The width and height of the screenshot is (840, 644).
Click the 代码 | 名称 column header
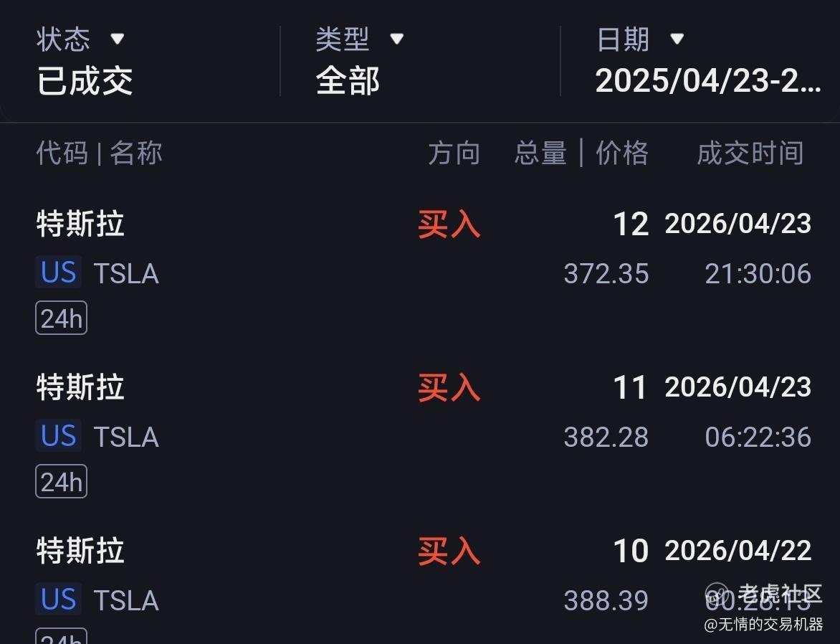(x=99, y=153)
